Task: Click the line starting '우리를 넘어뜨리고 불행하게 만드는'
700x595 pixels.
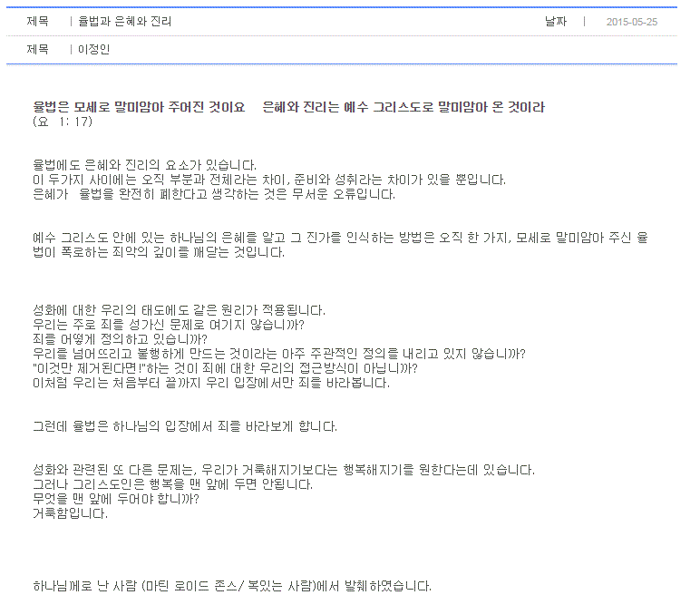Action: 279,354
